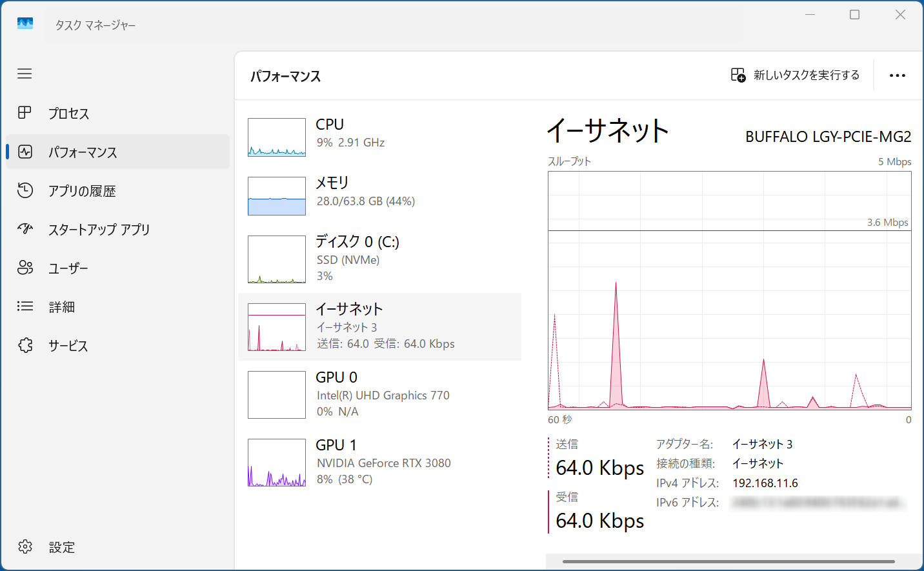This screenshot has width=924, height=571.
Task: Click the Intel(R) UHD Graphics 770 text
Action: 383,396
